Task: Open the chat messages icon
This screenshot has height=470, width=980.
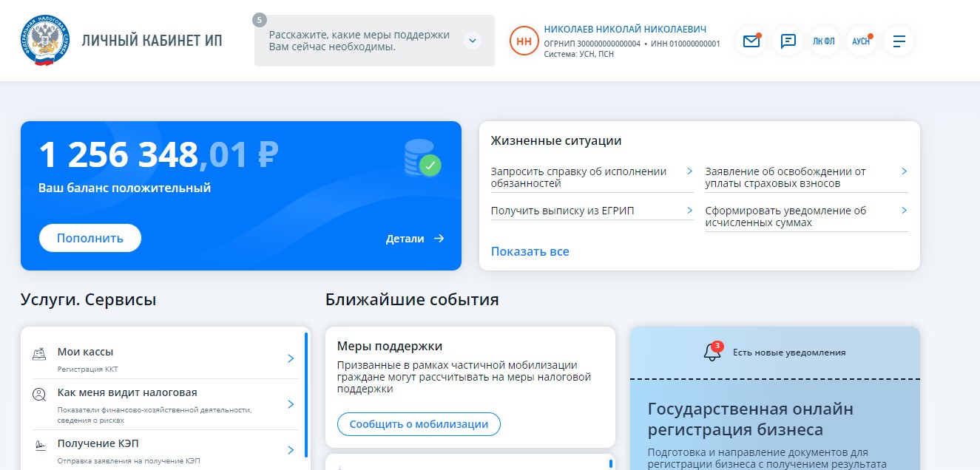Action: point(787,41)
